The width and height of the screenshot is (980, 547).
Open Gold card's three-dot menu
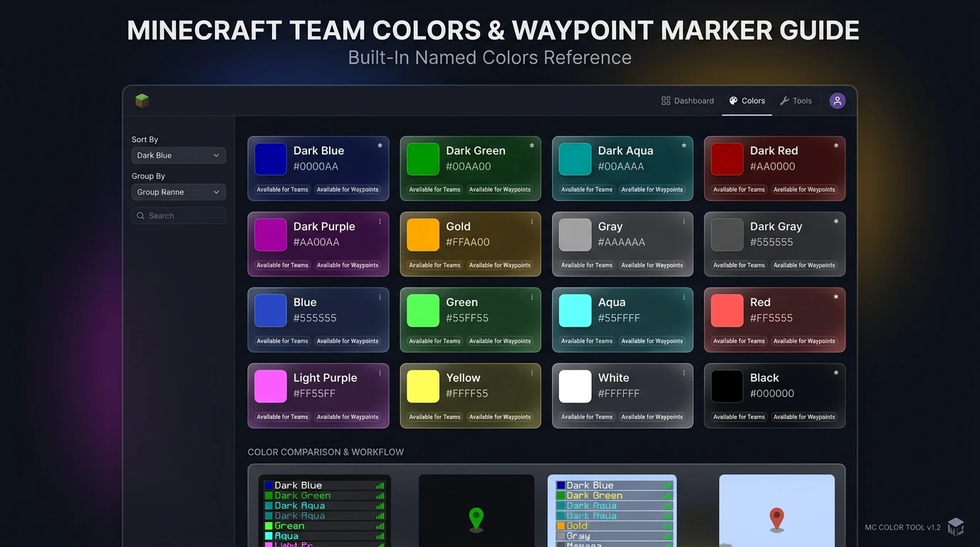coord(531,222)
